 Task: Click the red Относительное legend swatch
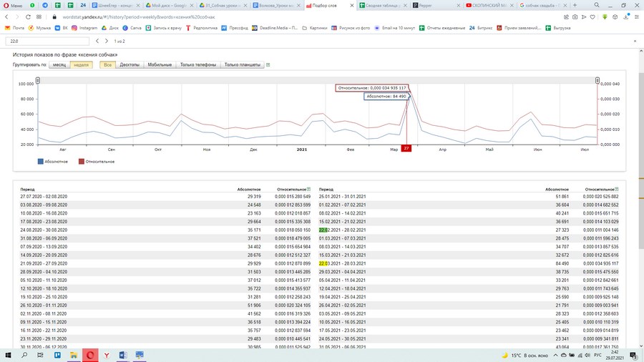(x=82, y=162)
